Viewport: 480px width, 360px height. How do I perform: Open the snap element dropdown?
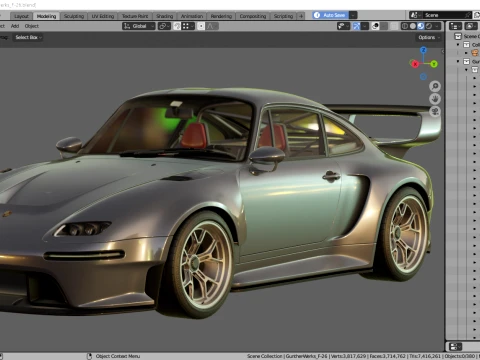(188, 26)
